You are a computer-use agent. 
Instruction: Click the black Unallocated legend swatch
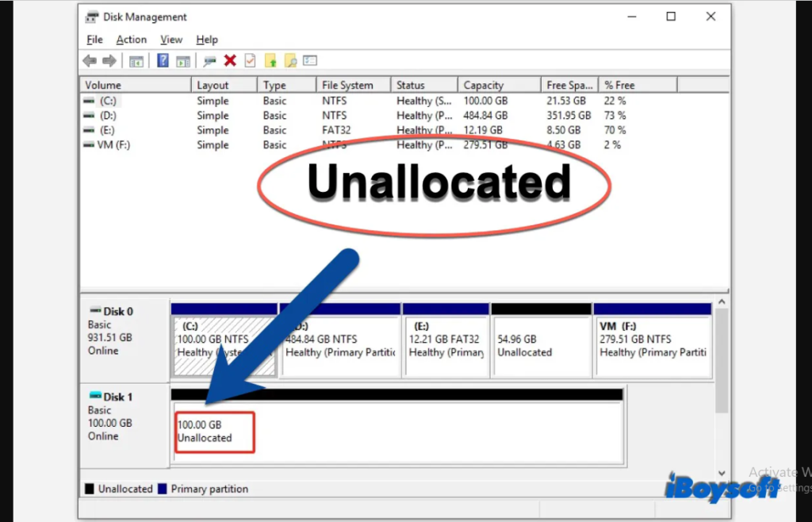tap(90, 489)
